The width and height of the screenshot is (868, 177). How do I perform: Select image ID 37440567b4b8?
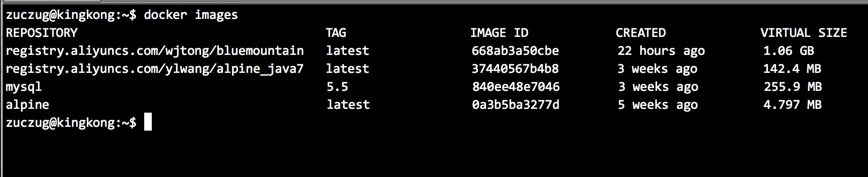point(515,69)
